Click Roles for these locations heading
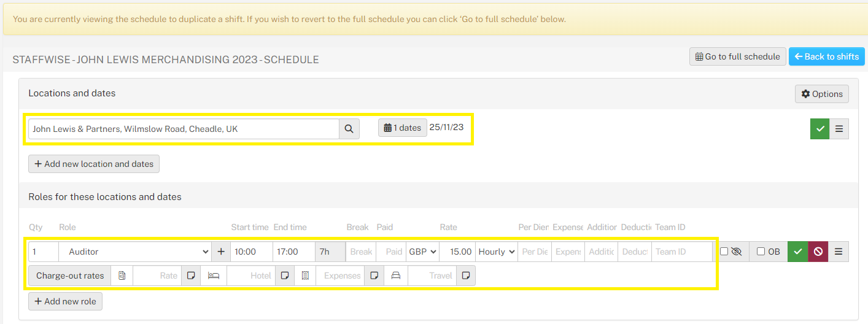 [105, 197]
